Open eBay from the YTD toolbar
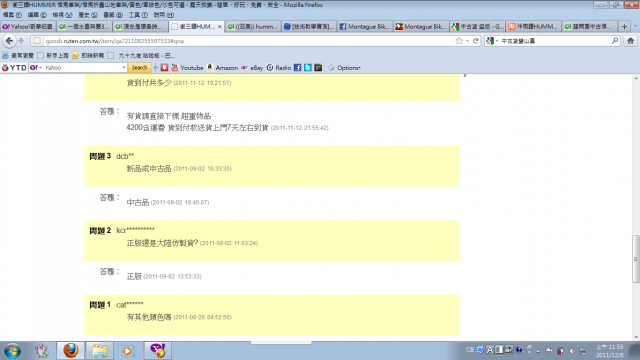Image resolution: width=640 pixels, height=360 pixels. click(252, 68)
